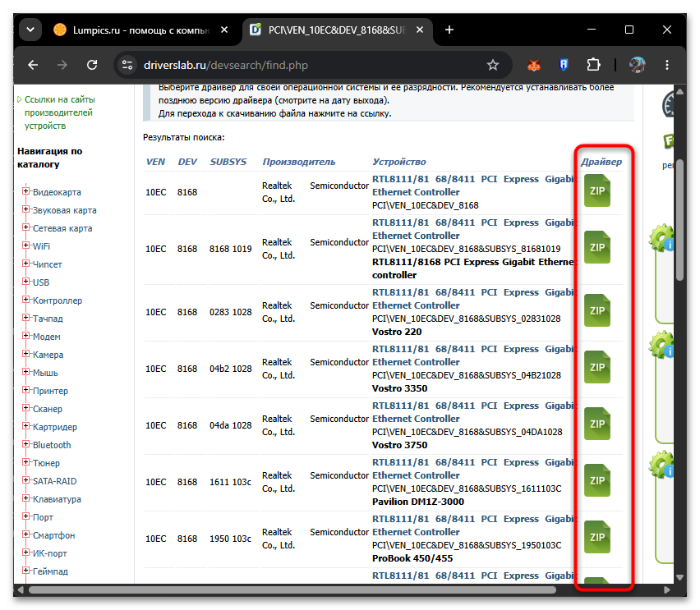The width and height of the screenshot is (700, 610).
Task: Open Мышь catalog category
Action: (45, 373)
